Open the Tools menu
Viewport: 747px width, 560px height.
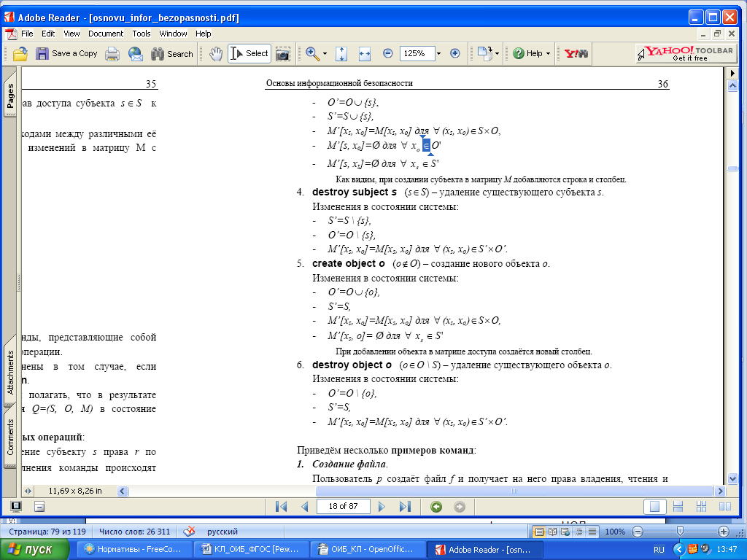tap(142, 34)
